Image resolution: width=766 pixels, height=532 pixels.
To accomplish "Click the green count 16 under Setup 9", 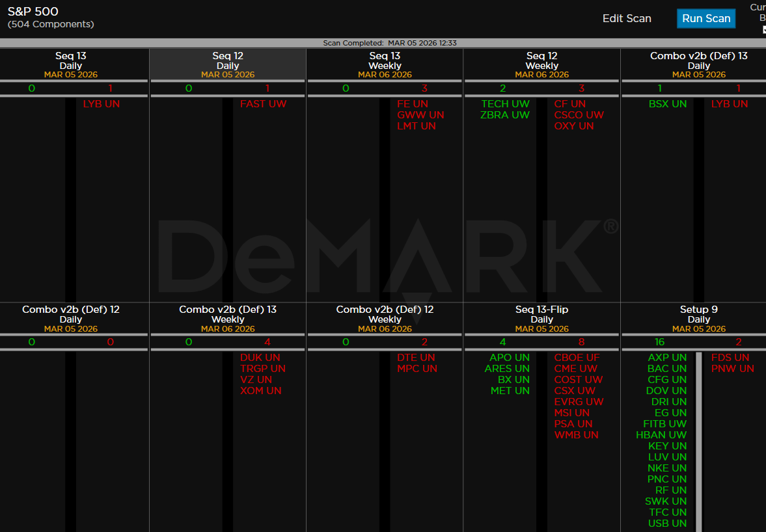I will pos(659,342).
